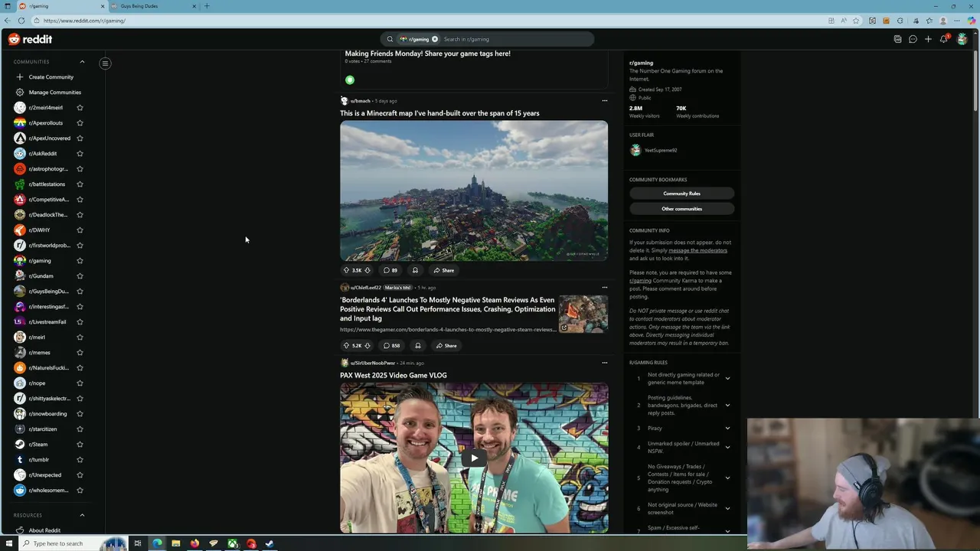Open overflow menu for the Borderlands 4 post

pos(604,288)
